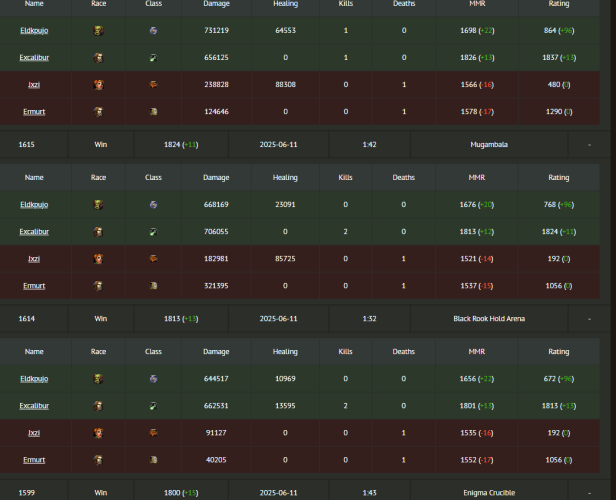
Task: Click Ermurt's race icon in Black Rook Hold match
Action: 98,460
